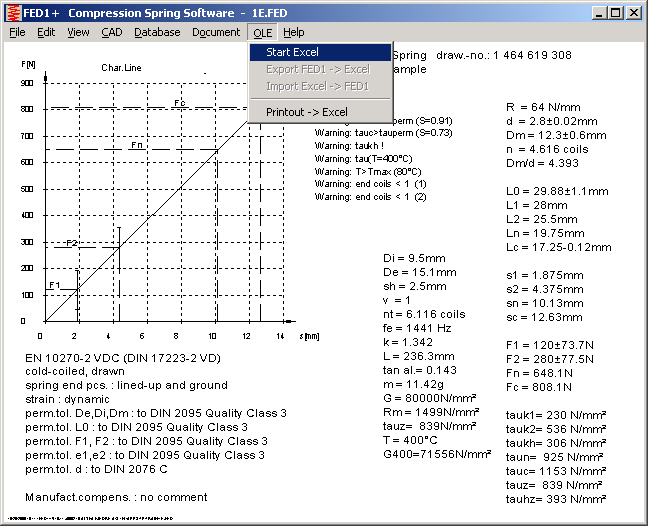This screenshot has height=526, width=648.
Task: Click the 'L0 = 29.88±1.1mm' text
Action: [557, 191]
